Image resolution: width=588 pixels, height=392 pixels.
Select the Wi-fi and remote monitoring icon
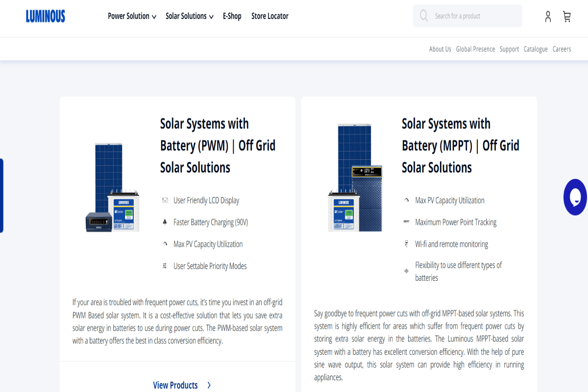(406, 244)
